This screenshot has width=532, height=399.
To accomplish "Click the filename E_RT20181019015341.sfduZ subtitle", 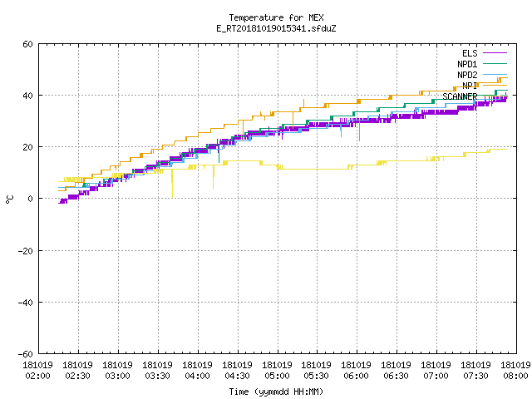I will click(x=276, y=28).
